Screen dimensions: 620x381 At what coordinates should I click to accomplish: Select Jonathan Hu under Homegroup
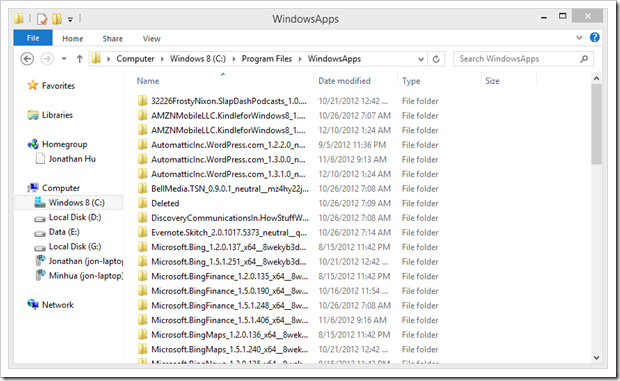pyautogui.click(x=72, y=159)
